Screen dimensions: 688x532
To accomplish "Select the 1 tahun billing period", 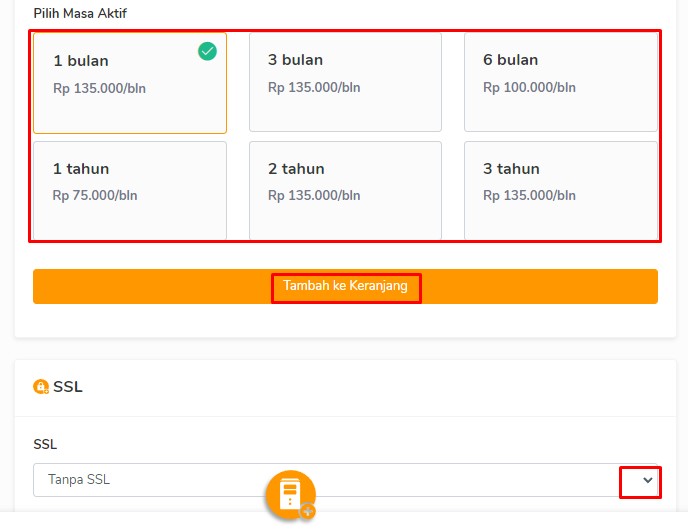I will pyautogui.click(x=129, y=190).
